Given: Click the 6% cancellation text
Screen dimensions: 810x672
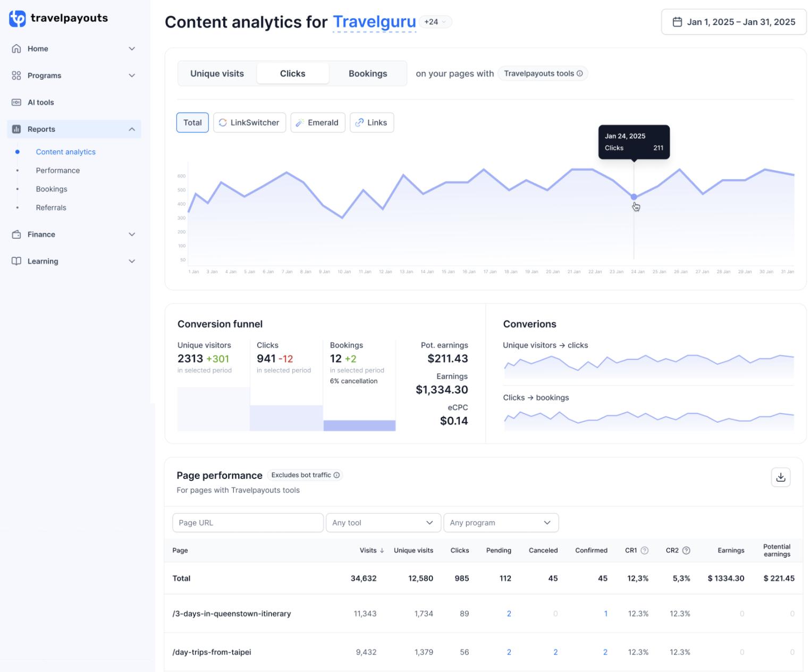Looking at the screenshot, I should (353, 381).
